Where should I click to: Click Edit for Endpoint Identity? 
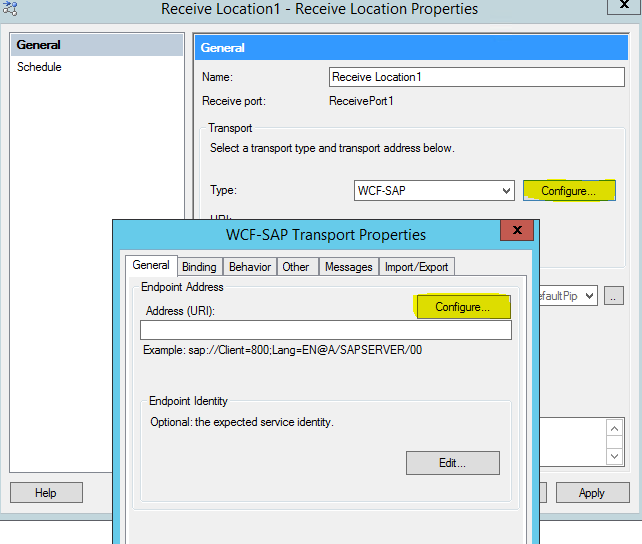tap(453, 463)
